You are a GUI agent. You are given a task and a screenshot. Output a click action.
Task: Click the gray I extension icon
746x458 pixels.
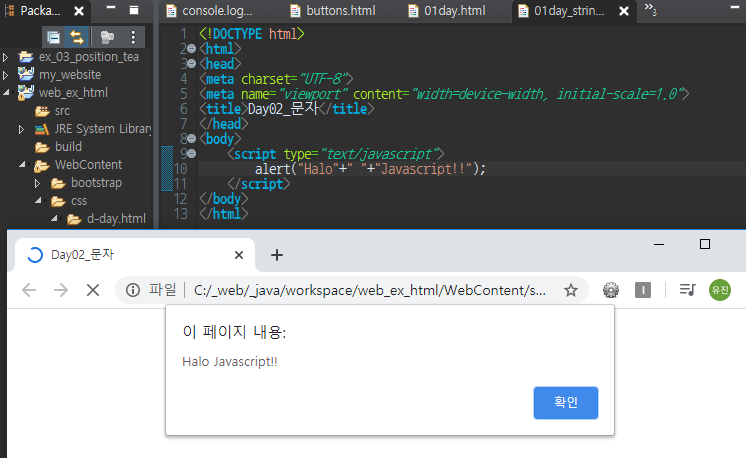click(x=643, y=290)
